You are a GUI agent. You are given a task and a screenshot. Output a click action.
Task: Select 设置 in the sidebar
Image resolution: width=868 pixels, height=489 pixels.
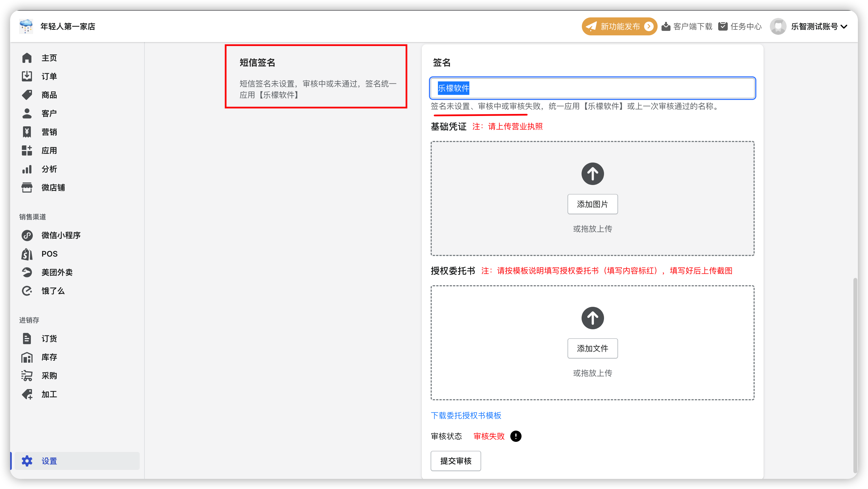(49, 461)
